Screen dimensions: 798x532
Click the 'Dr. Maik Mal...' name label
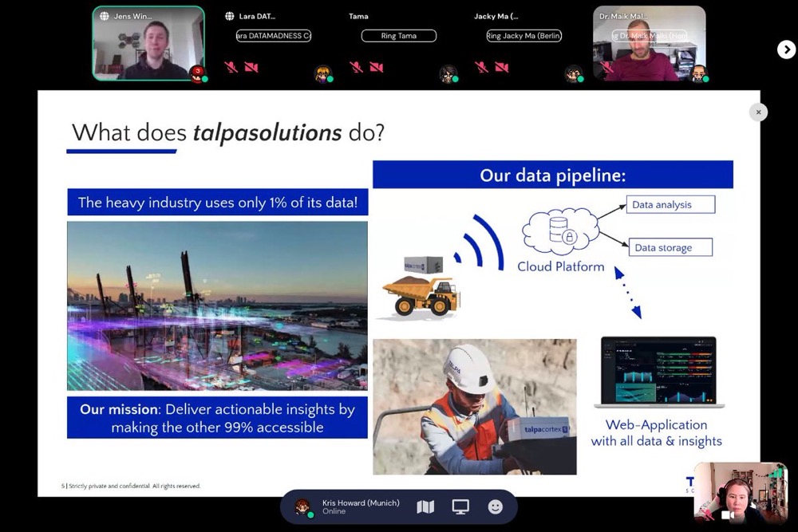[x=623, y=16]
